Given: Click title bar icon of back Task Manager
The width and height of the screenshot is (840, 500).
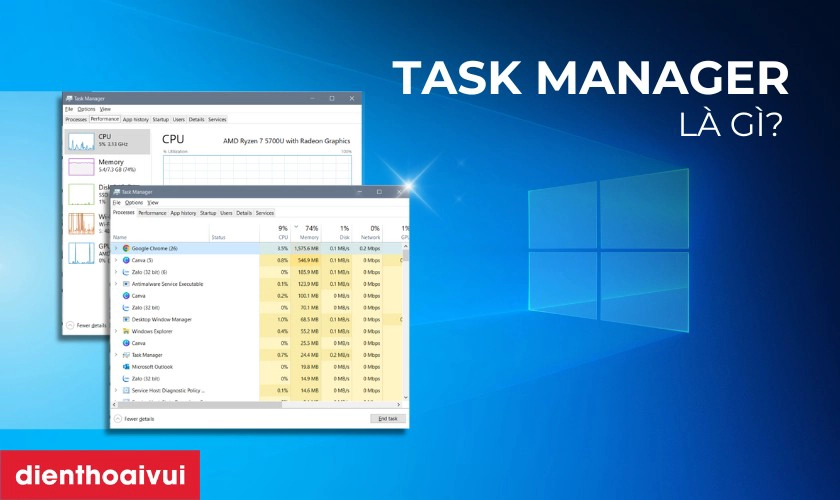Looking at the screenshot, I should coord(69,98).
